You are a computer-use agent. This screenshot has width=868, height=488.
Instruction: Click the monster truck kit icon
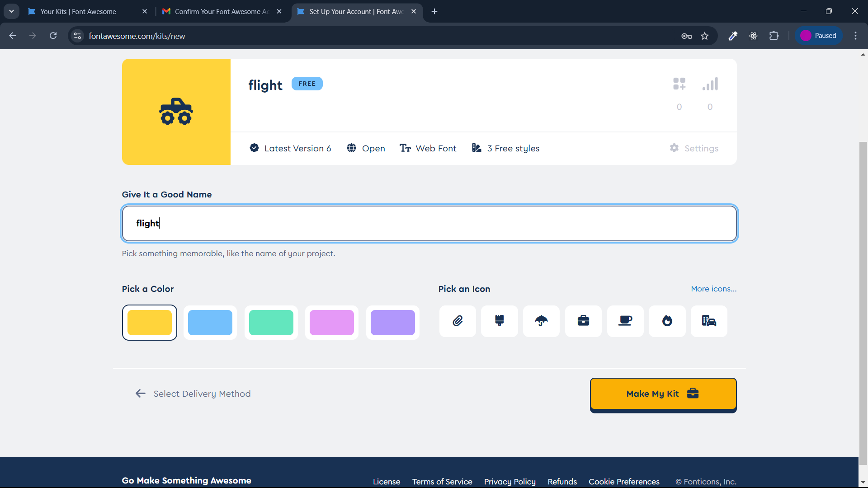click(x=176, y=112)
